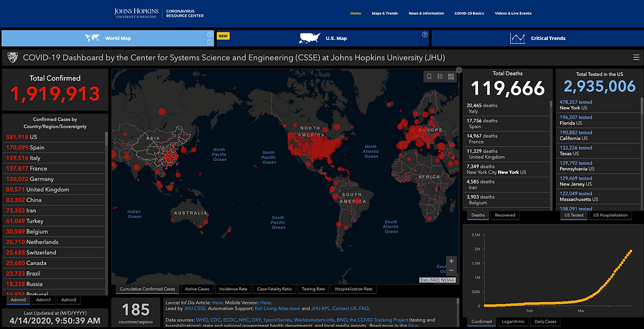Select the 581,918 US row
This screenshot has width=644, height=329.
click(54, 136)
